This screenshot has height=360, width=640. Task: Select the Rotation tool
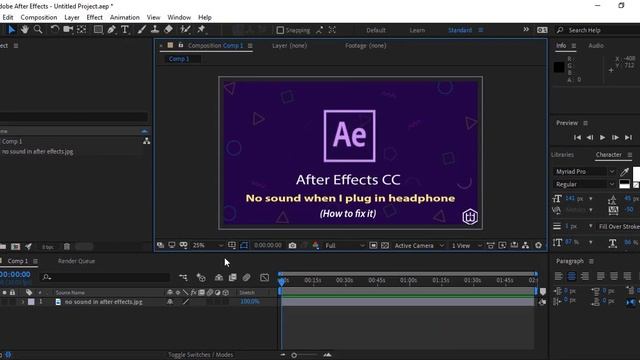coord(54,29)
